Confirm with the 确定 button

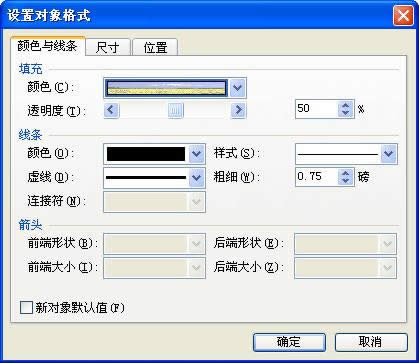(x=289, y=342)
